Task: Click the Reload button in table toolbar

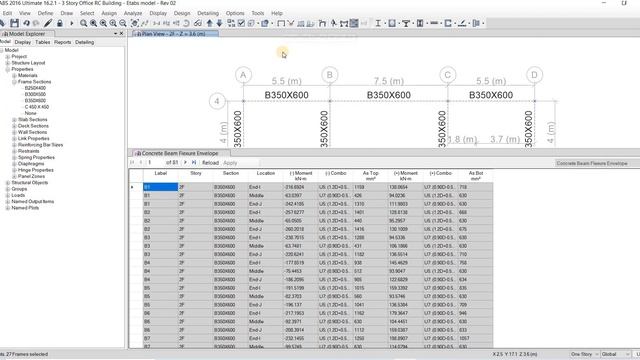Action: 211,162
